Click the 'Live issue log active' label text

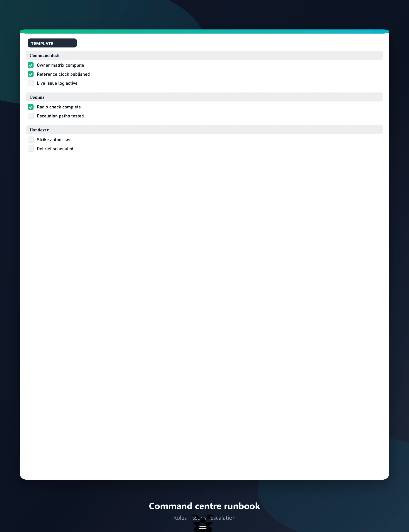point(57,83)
